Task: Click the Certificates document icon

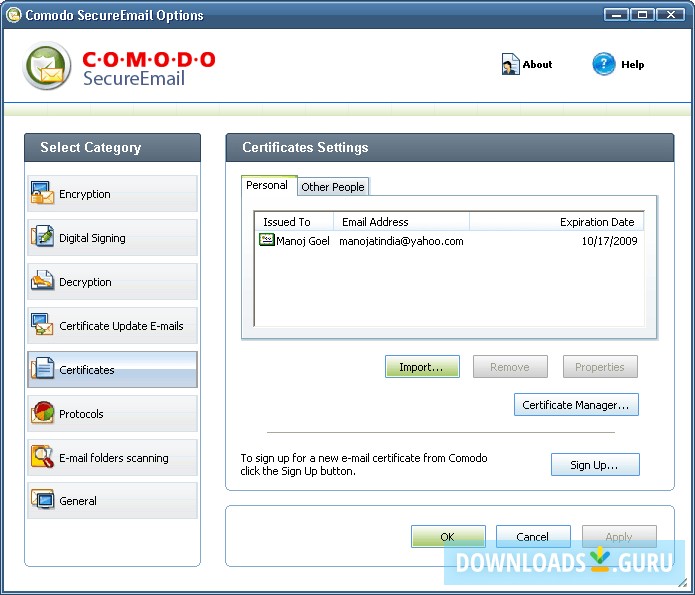Action: pos(42,368)
